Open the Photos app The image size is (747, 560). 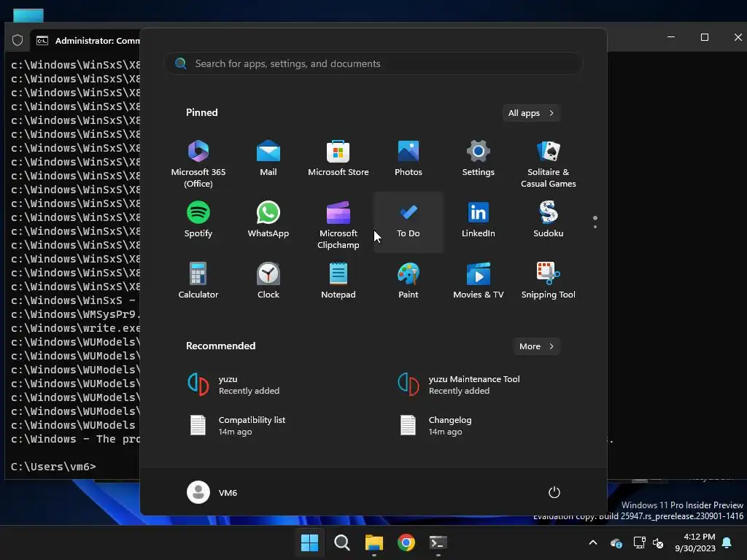(x=409, y=159)
